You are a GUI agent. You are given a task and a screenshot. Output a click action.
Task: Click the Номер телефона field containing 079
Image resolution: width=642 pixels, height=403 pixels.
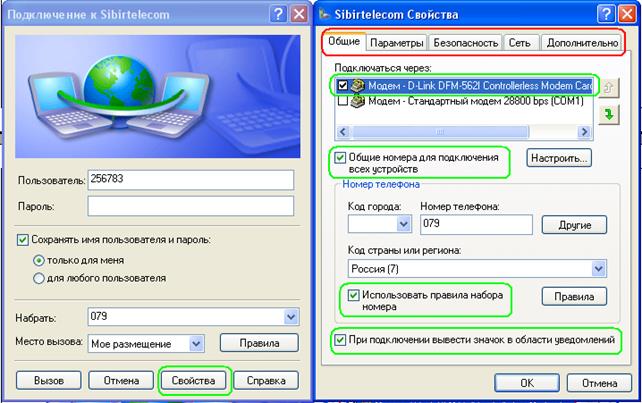476,224
